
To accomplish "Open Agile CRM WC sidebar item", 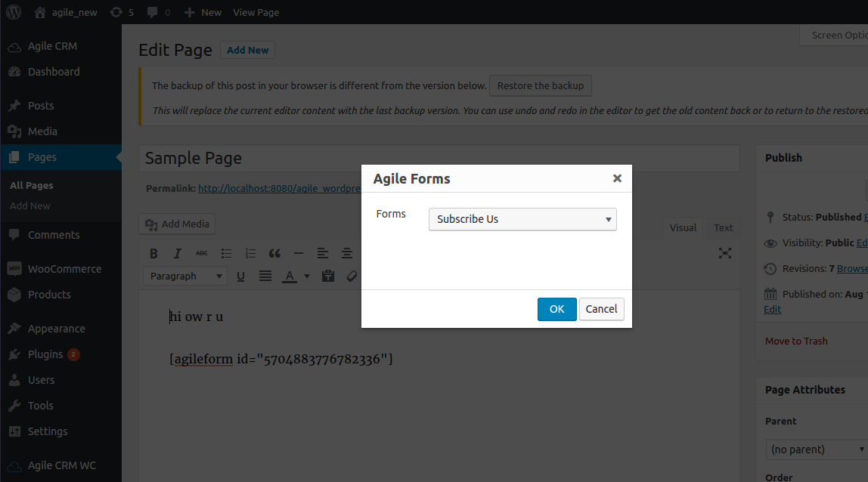I will (61, 465).
